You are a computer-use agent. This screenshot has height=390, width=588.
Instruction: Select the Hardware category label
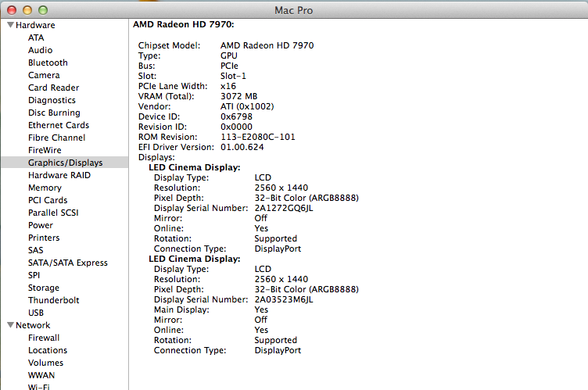click(35, 25)
